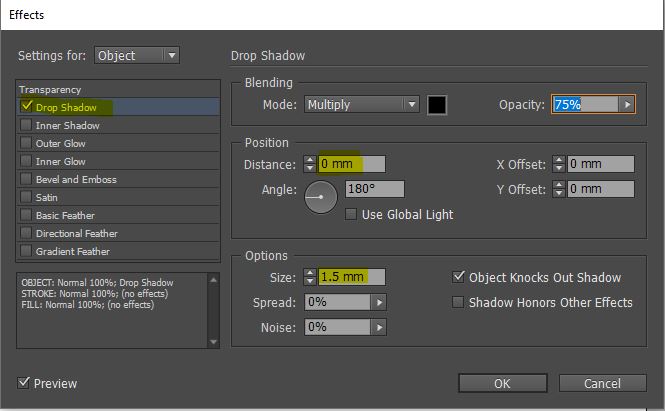Screen dimensions: 665x411
Task: Select Transparency in the effects list
Action: 50,89
